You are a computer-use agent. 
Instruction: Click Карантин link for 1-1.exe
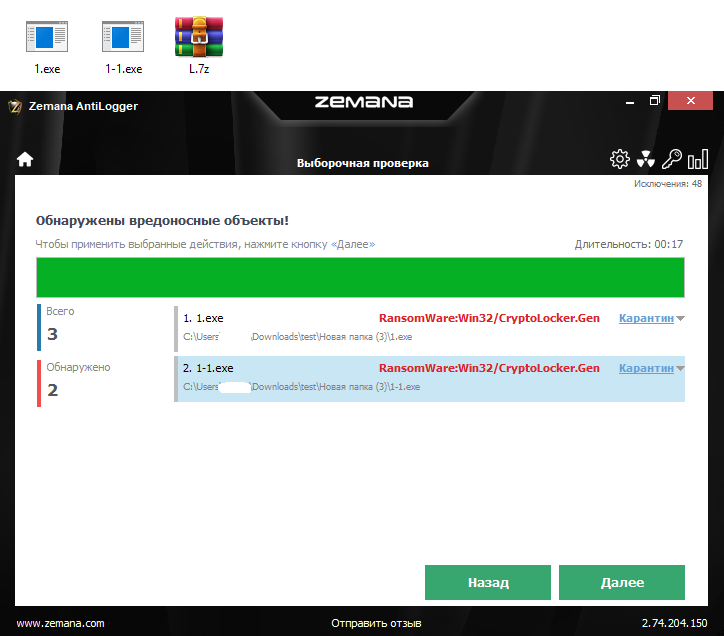(x=646, y=368)
